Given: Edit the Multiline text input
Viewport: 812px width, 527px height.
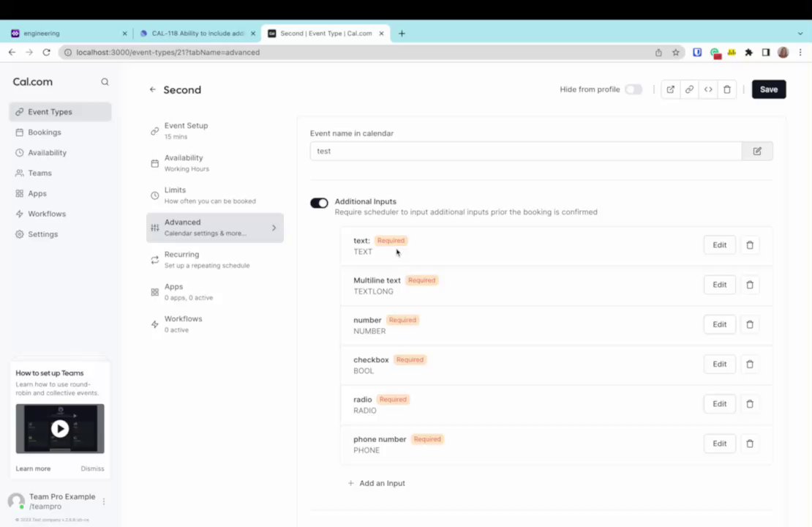Looking at the screenshot, I should click(719, 285).
